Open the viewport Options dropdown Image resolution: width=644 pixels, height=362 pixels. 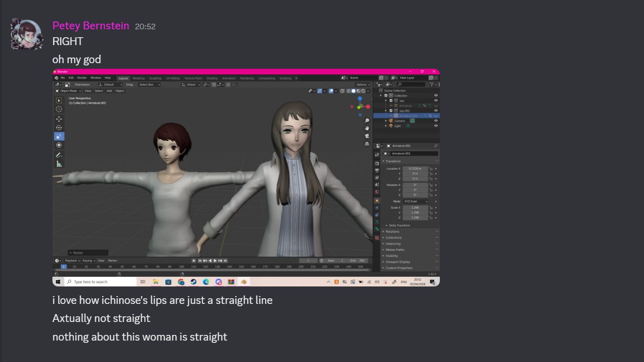click(362, 85)
